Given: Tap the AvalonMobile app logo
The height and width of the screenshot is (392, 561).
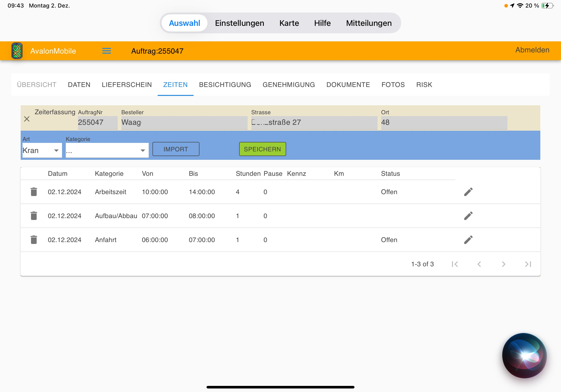Looking at the screenshot, I should (17, 51).
